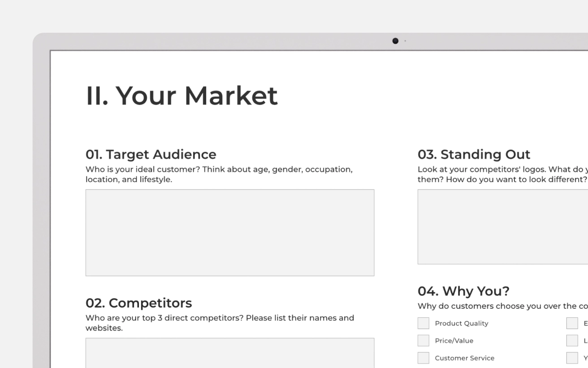
Task: Click the "Look at your competitors' logos" description
Action: [503, 174]
